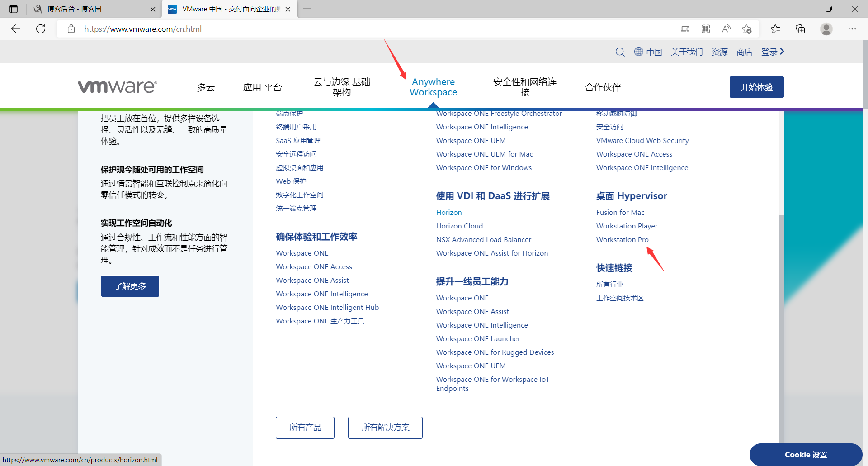Open Workspace ONE for Rugged Devices link
This screenshot has height=466, width=868.
point(495,352)
